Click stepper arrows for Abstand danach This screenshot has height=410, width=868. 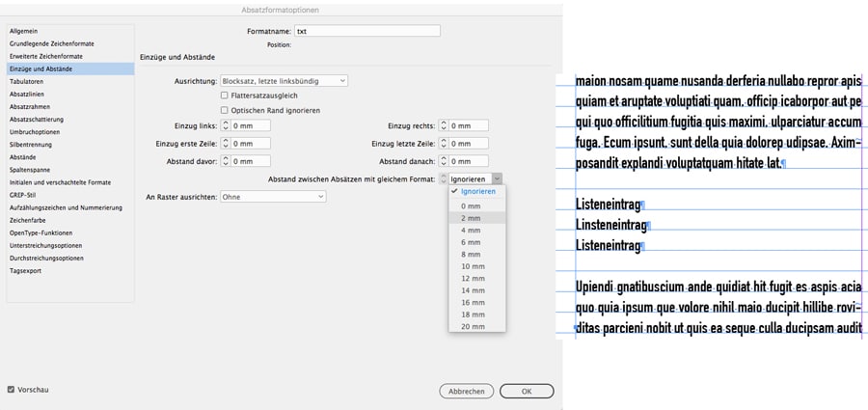point(444,161)
